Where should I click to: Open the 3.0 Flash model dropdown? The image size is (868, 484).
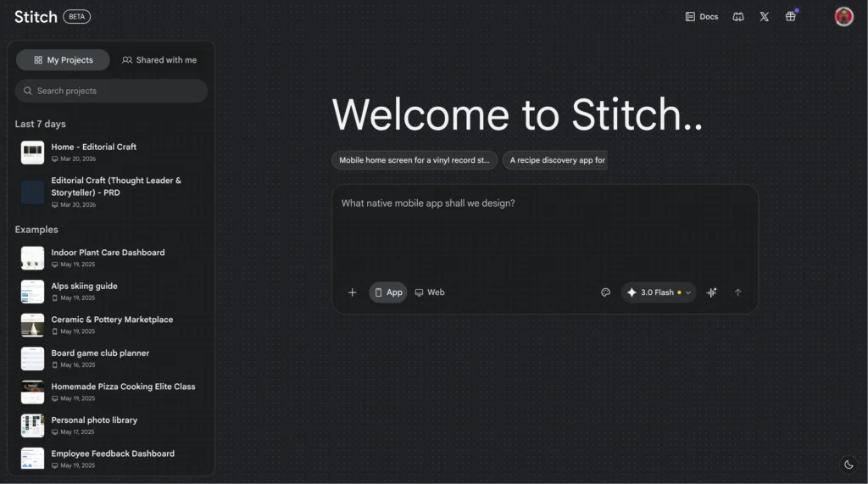pos(658,292)
